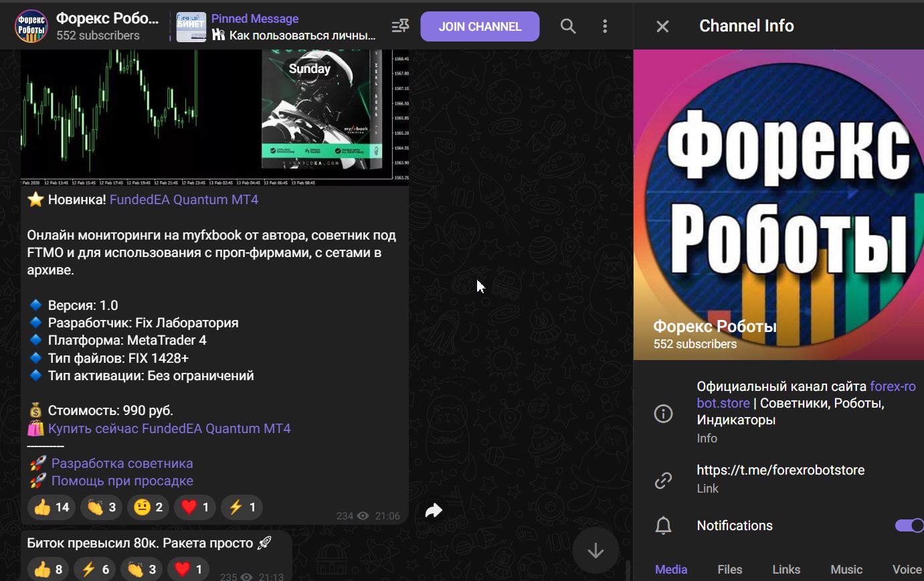Image resolution: width=924 pixels, height=581 pixels.
Task: Click the Версия: 1.0 line
Action: 83,305
